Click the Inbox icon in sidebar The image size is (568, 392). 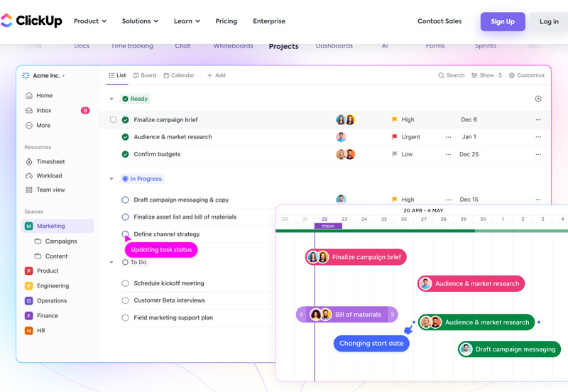29,111
